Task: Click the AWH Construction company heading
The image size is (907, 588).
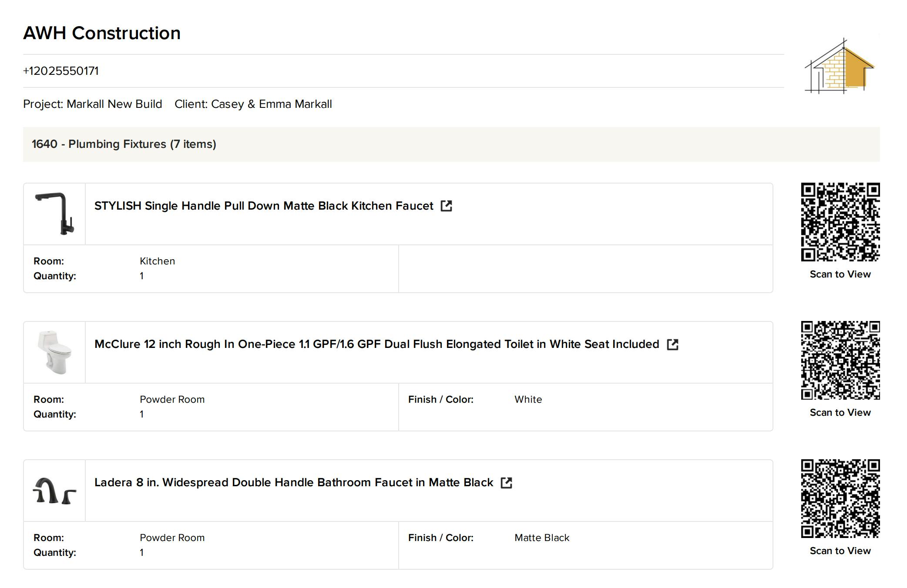Action: (102, 33)
